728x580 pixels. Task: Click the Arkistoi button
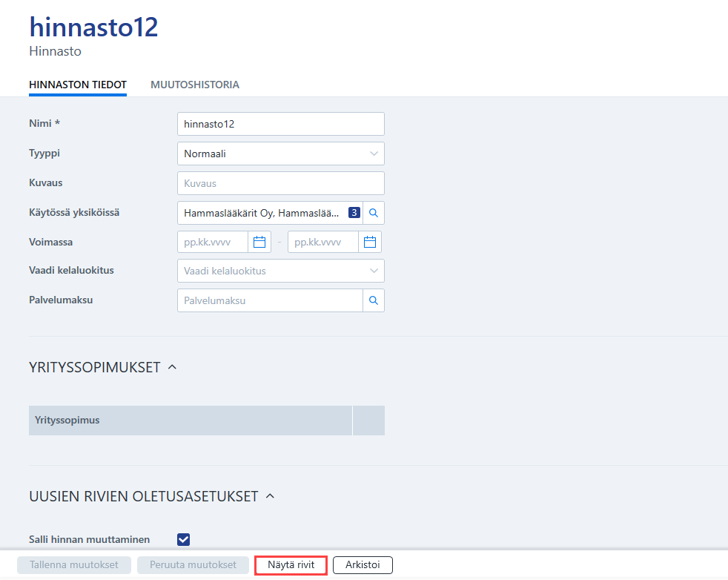tap(363, 565)
